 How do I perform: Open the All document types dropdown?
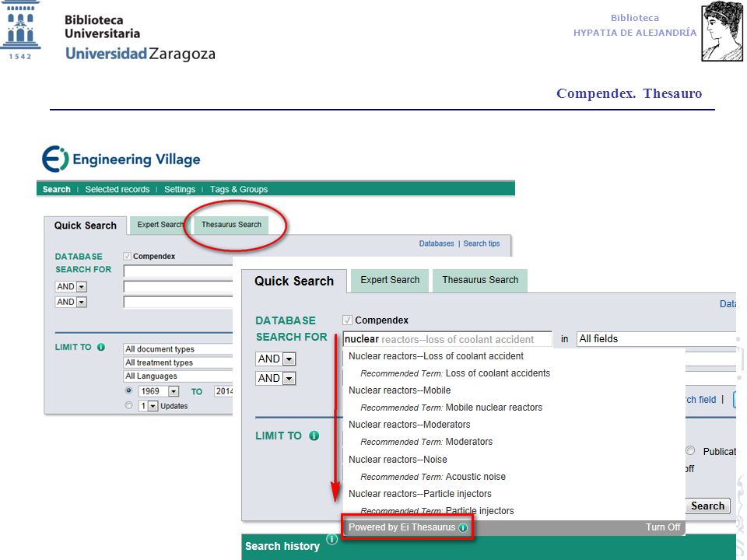tap(178, 349)
